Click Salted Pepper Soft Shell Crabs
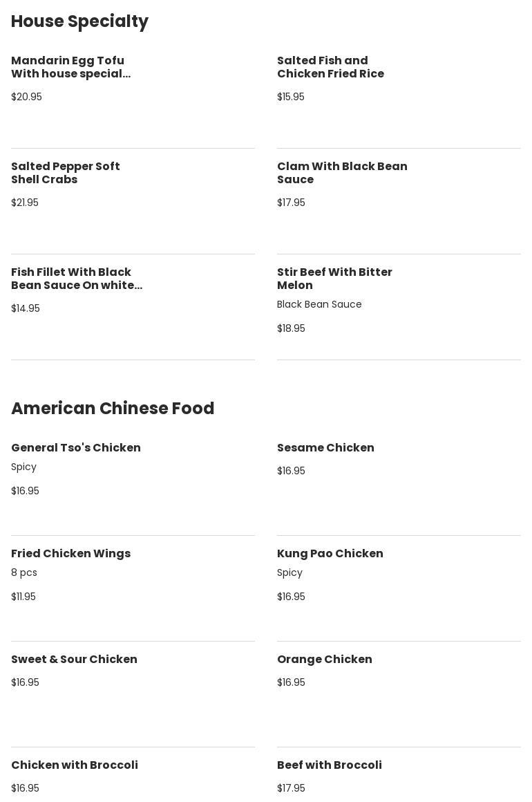Screen dimensions: 532x802 pyautogui.click(x=66, y=173)
